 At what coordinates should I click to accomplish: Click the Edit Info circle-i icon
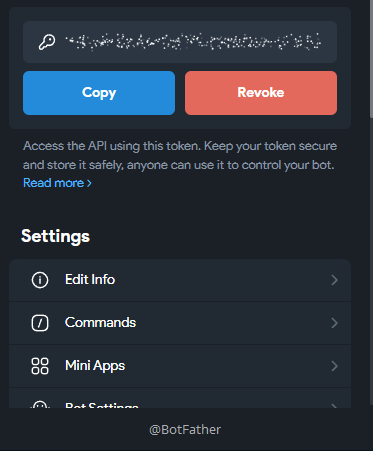[x=40, y=280]
